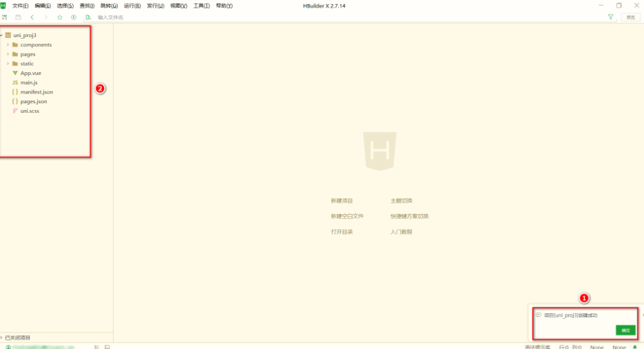The image size is (644, 349).
Task: Click the braces icon beside manifest.json
Action: coord(15,92)
